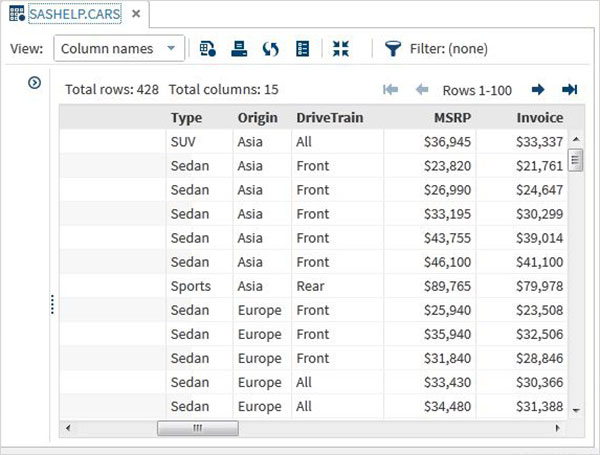The height and width of the screenshot is (455, 600).
Task: Go to first page of rows
Action: click(390, 90)
